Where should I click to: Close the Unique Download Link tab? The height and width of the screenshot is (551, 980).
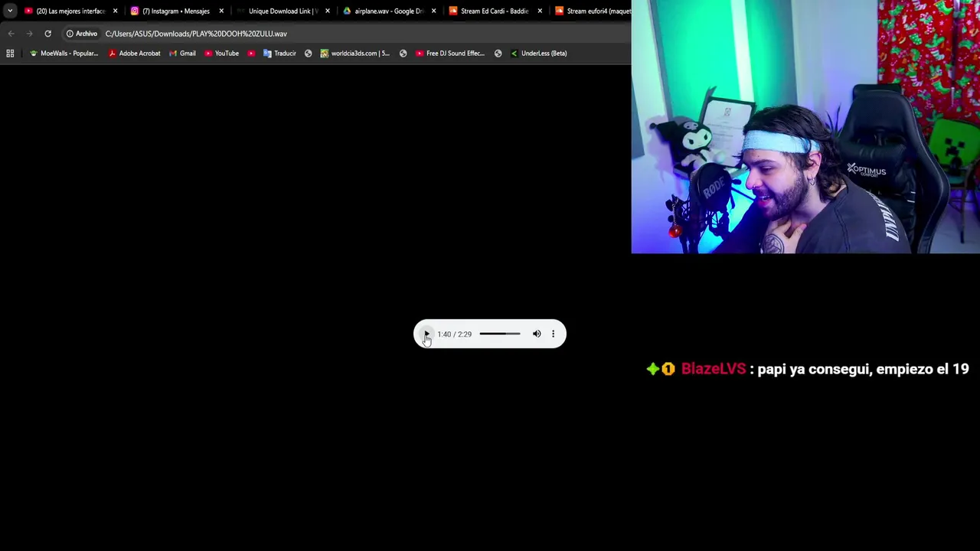(327, 11)
